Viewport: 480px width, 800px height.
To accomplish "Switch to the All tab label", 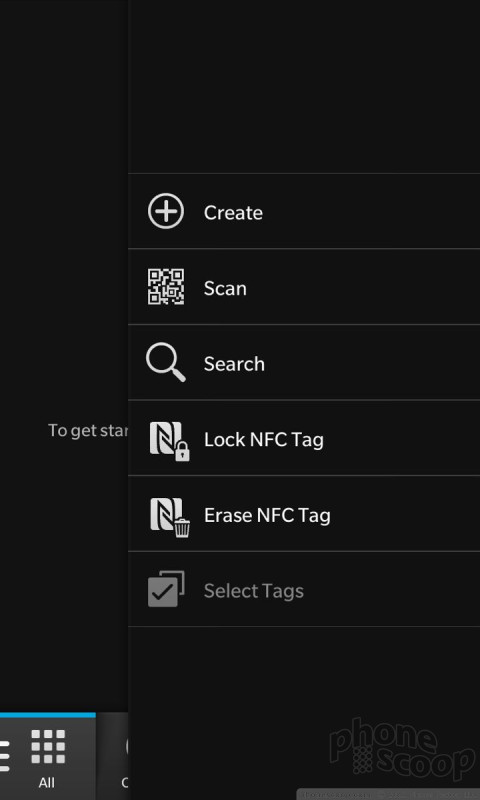I will click(x=46, y=782).
